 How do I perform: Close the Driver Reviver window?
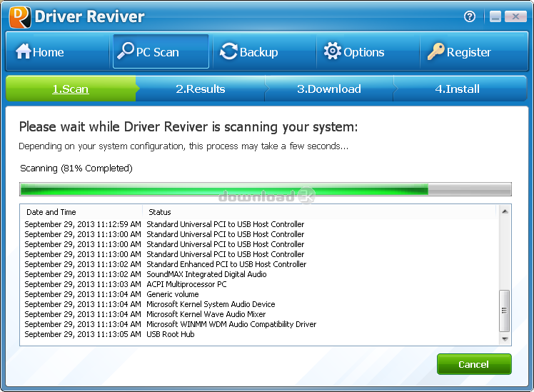(515, 16)
